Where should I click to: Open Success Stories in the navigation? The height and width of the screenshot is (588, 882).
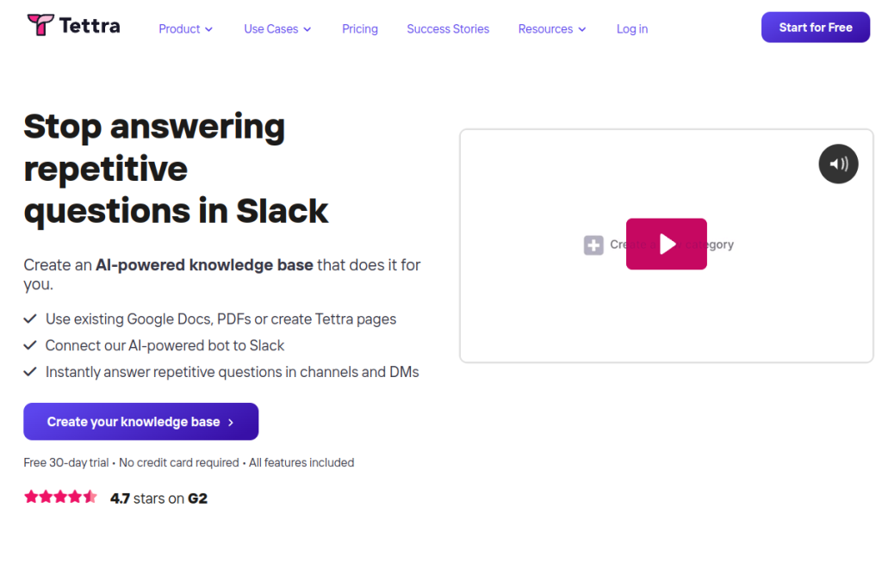(448, 28)
